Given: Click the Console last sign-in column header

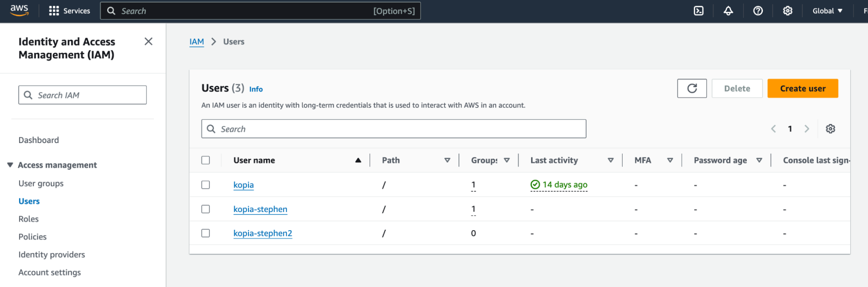Looking at the screenshot, I should pyautogui.click(x=816, y=160).
